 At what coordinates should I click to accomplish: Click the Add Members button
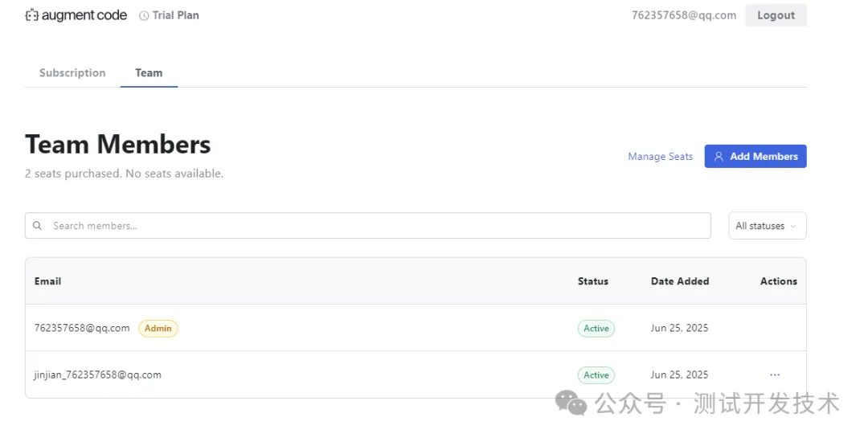coord(755,157)
